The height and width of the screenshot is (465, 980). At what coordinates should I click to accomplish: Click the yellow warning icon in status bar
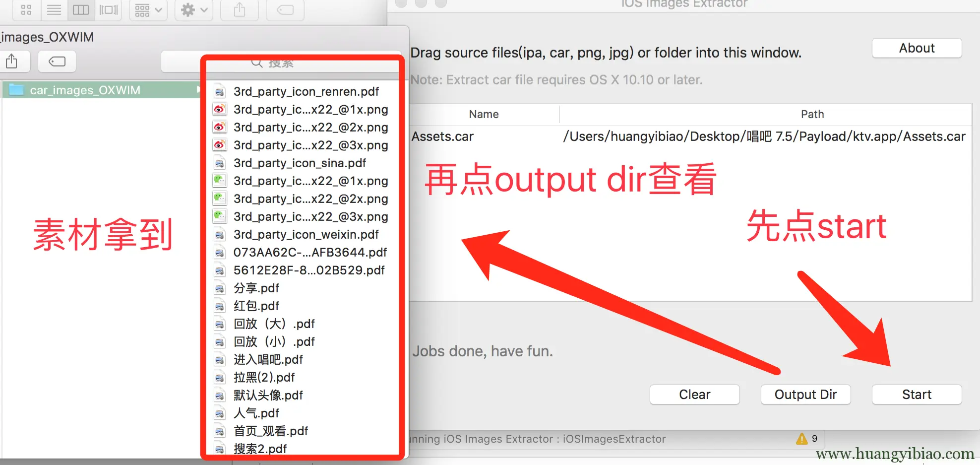point(802,439)
